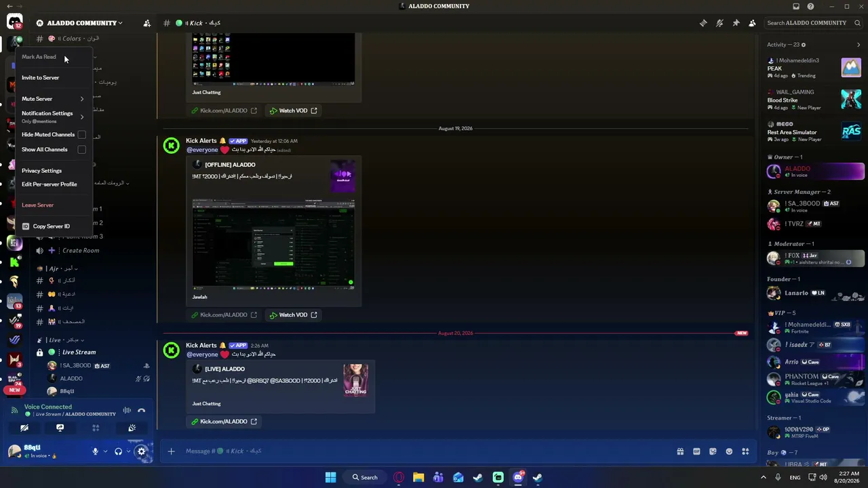Click in the message input field
Image resolution: width=868 pixels, height=488 pixels.
point(427,451)
